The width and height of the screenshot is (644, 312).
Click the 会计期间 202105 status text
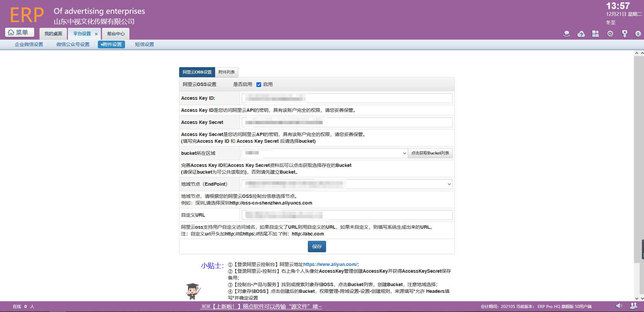(x=498, y=306)
